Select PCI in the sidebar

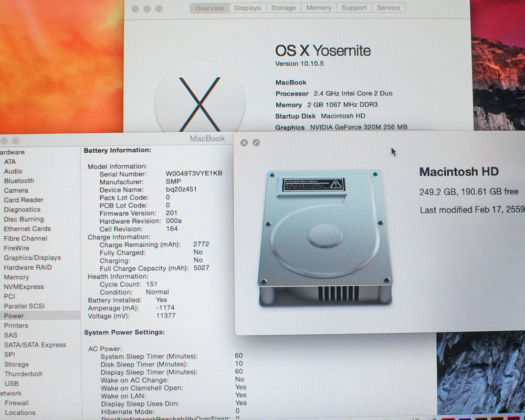9,297
